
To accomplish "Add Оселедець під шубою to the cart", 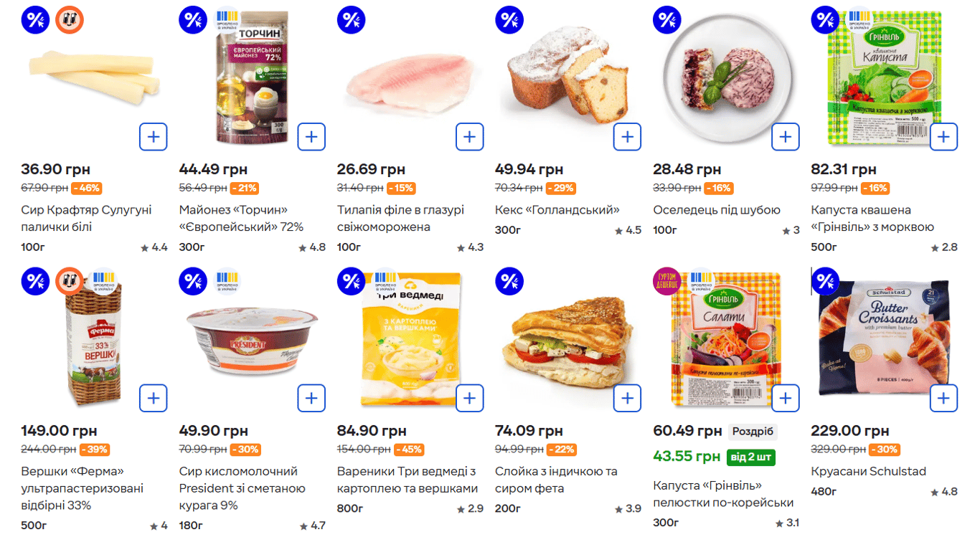I will pyautogui.click(x=786, y=136).
